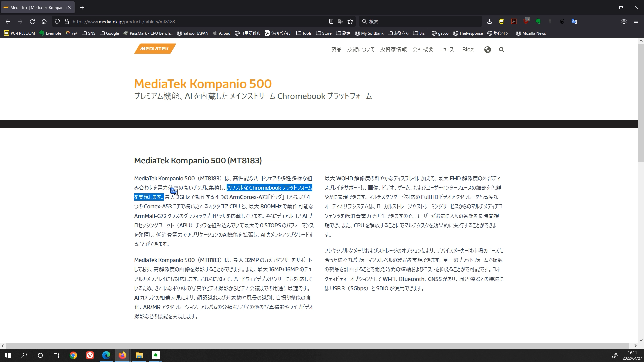Open Firefox application hamburger menu
Image resolution: width=644 pixels, height=362 pixels.
click(x=636, y=21)
